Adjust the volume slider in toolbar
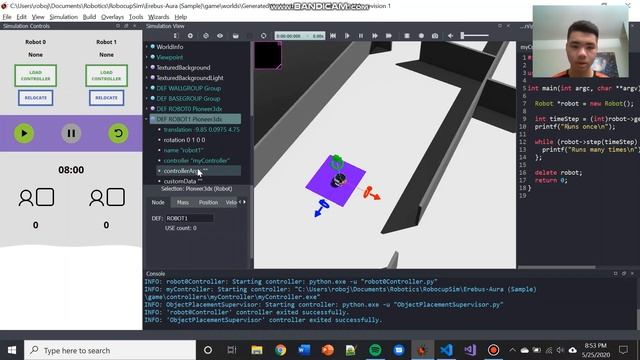The image size is (640, 360). pyautogui.click(x=474, y=36)
